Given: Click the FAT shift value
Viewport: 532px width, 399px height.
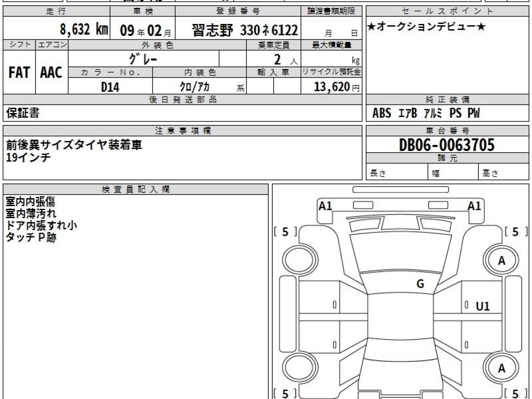Looking at the screenshot, I should point(19,73).
